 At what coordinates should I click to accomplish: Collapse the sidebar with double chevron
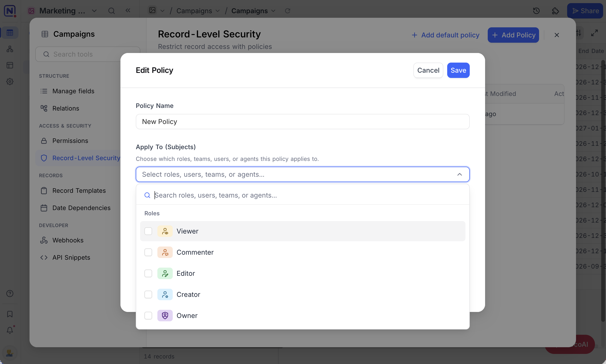[x=128, y=11]
